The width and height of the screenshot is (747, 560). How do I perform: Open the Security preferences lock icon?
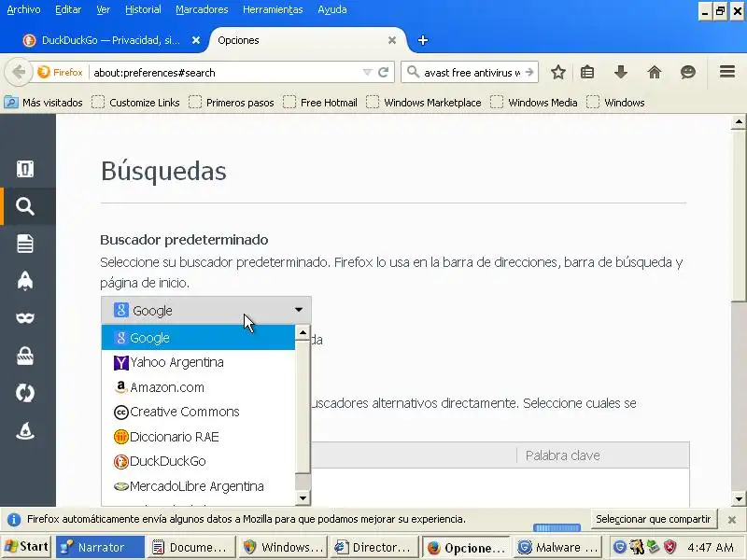25,356
